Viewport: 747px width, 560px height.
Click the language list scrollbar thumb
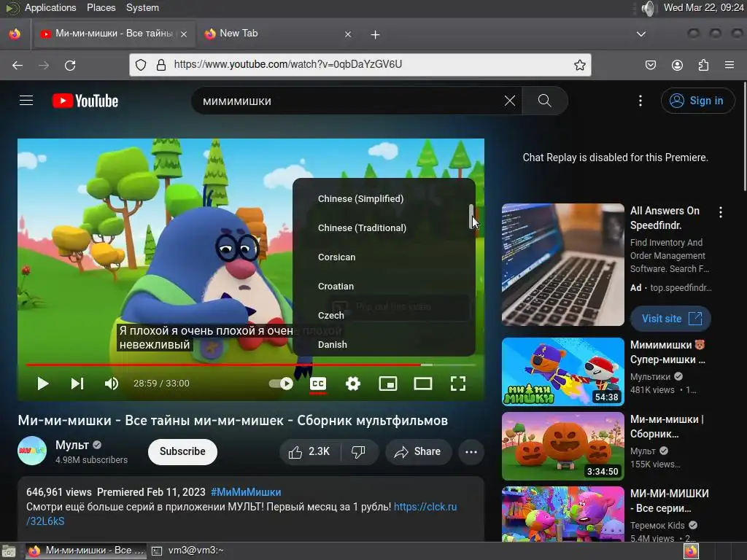471,216
